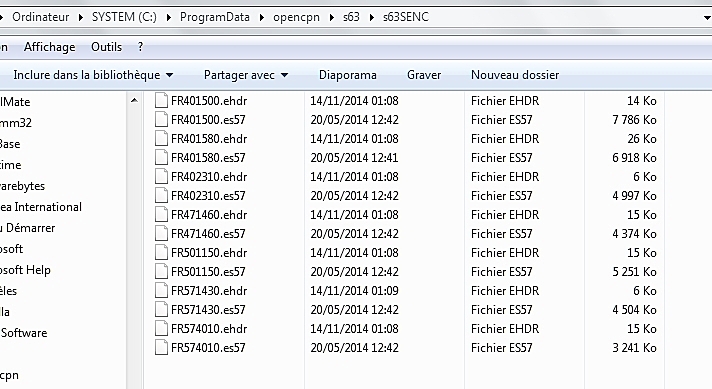
Task: Click the navigation pane scroll up arrow
Action: (x=134, y=100)
